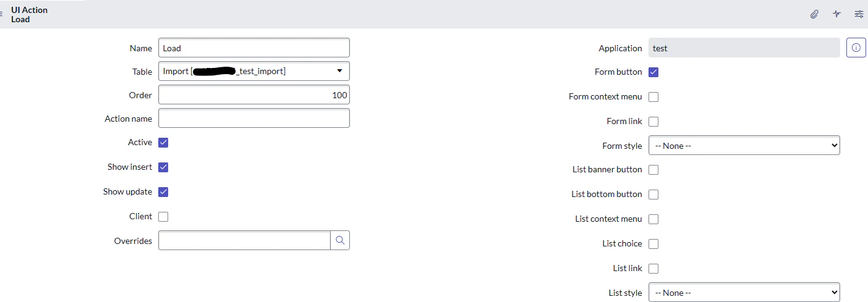Click the Overrides lookup magnifier icon
Screen dimensions: 868x302
tap(340, 240)
